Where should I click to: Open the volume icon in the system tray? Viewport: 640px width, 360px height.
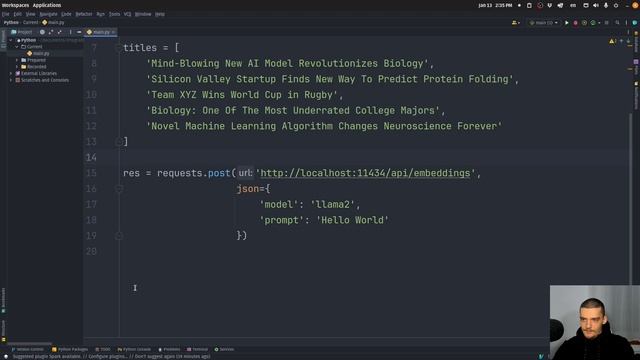click(x=596, y=5)
